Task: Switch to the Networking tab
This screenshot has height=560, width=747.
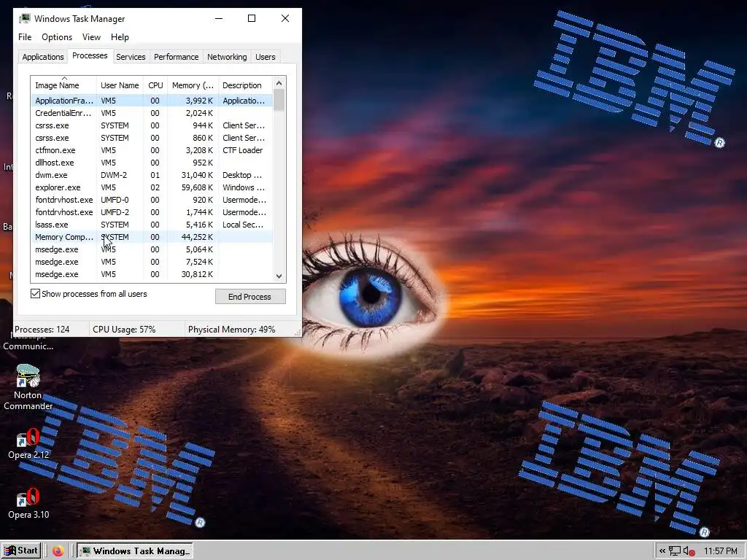Action: click(x=227, y=57)
